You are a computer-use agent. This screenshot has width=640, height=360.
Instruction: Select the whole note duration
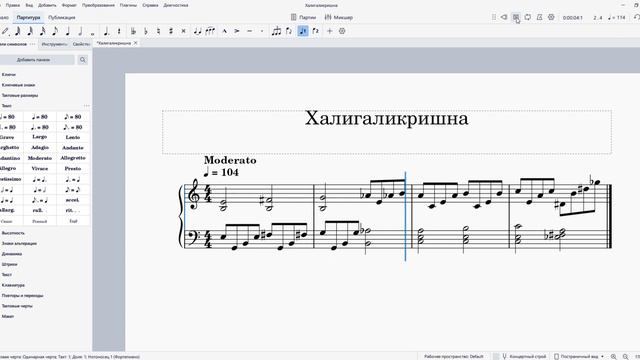(93, 33)
